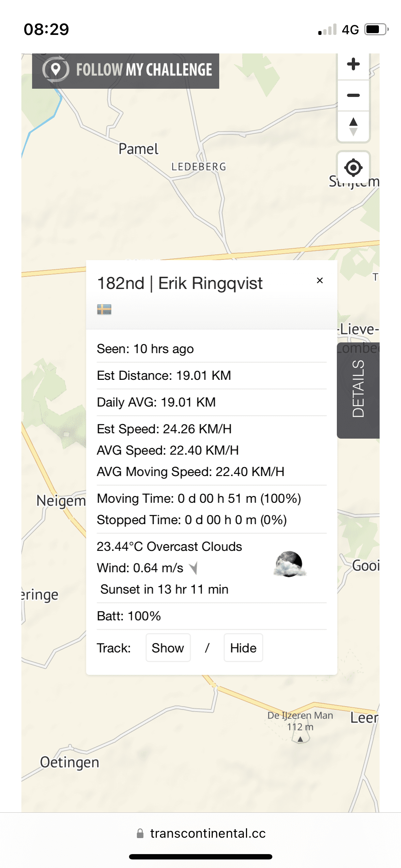
Task: Close the Erik Ringqvist rider popup
Action: (320, 281)
